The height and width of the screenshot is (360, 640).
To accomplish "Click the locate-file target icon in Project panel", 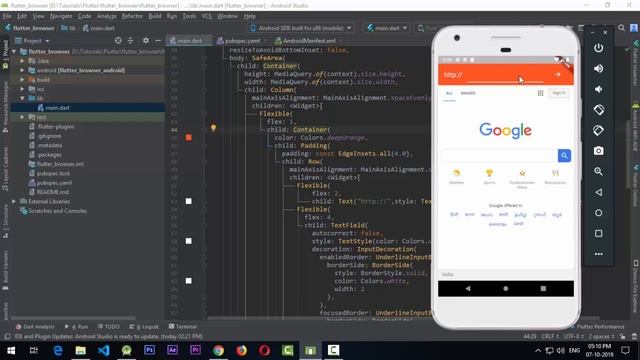I will [118, 40].
